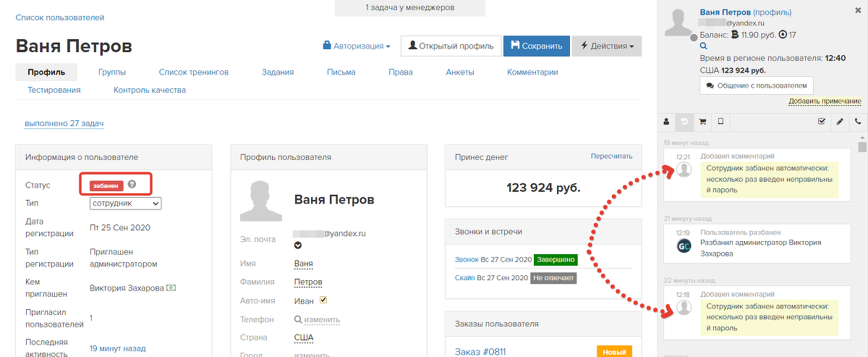
Task: Edit the Имя value Ваня
Action: coord(304,264)
